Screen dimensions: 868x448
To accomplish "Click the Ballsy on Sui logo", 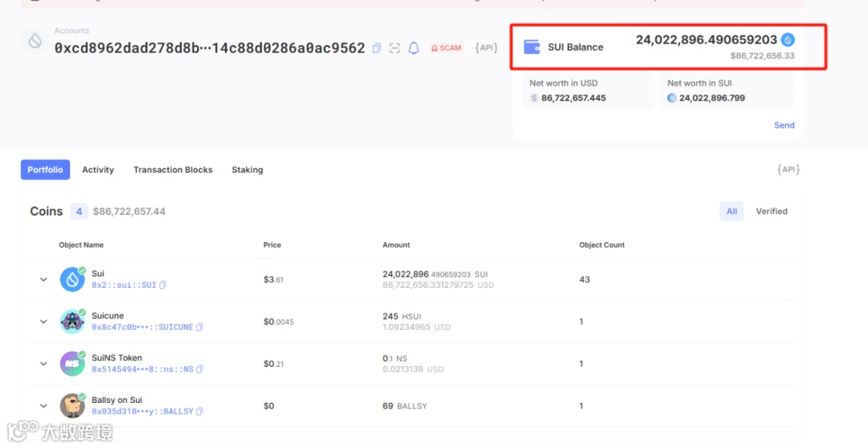I will [x=72, y=406].
